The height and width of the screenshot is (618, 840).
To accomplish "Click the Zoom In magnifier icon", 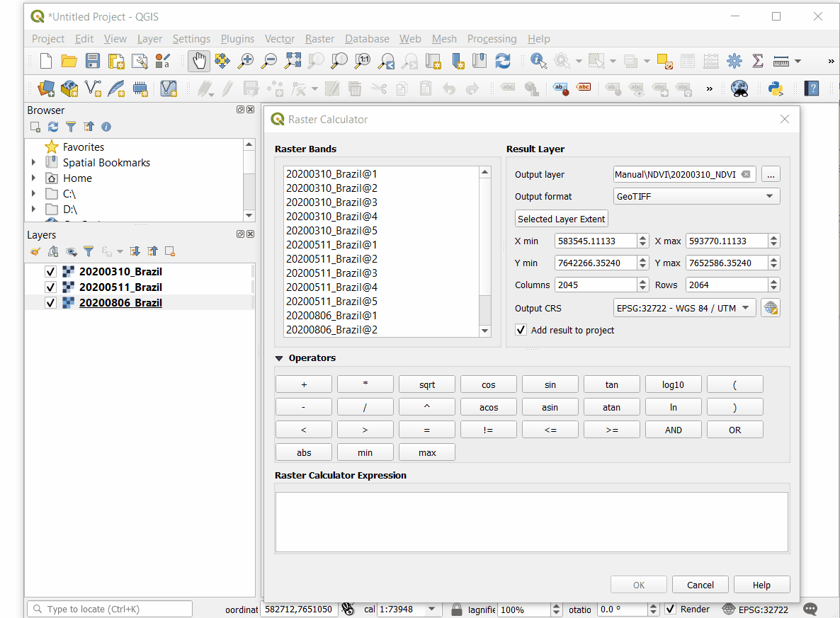I will [x=245, y=61].
